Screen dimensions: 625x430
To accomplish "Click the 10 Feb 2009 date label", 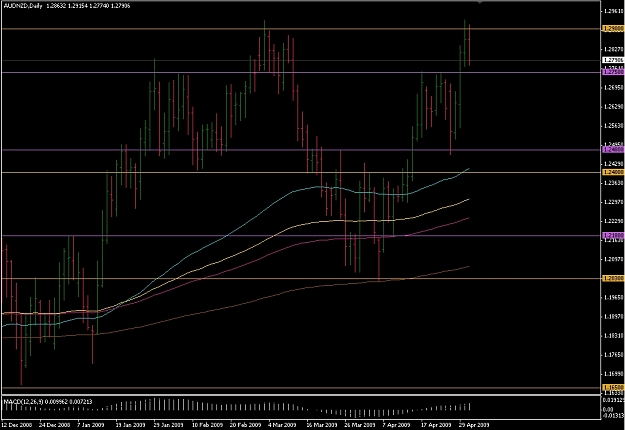I will click(x=207, y=425).
